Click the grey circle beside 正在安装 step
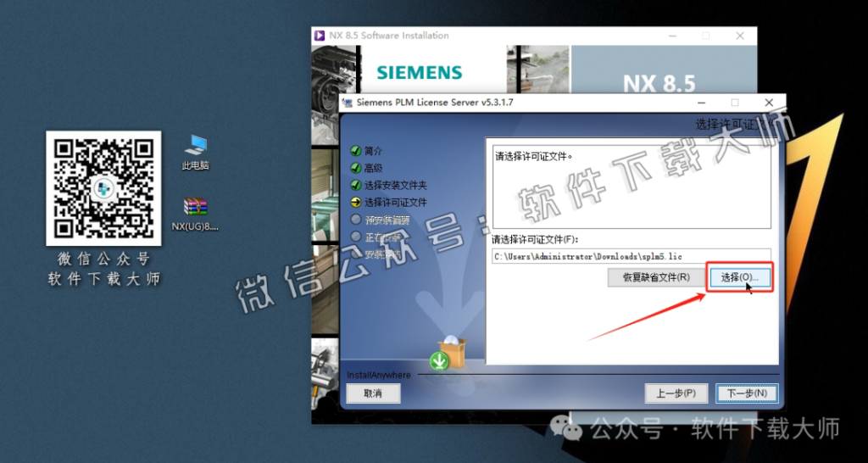 tap(356, 237)
